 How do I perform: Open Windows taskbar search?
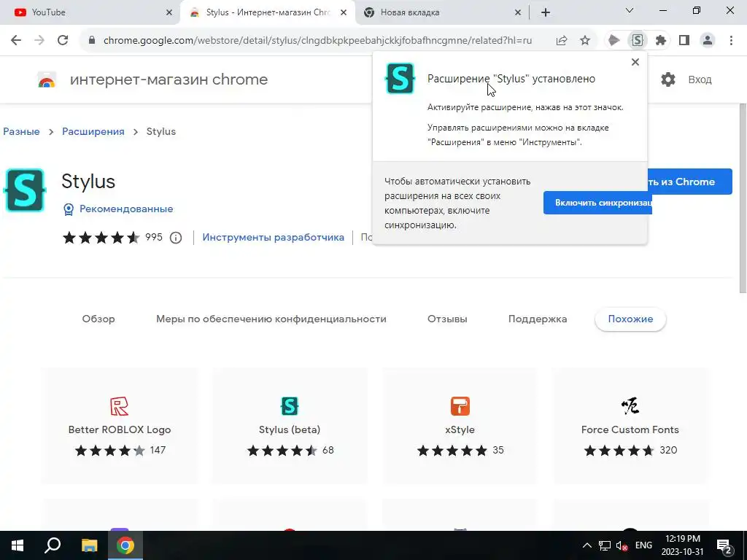53,545
